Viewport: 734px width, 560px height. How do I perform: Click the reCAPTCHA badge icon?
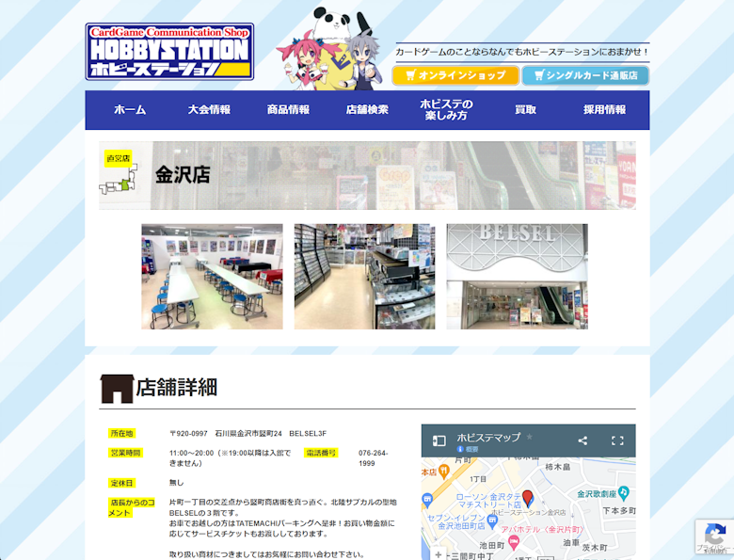tap(714, 536)
